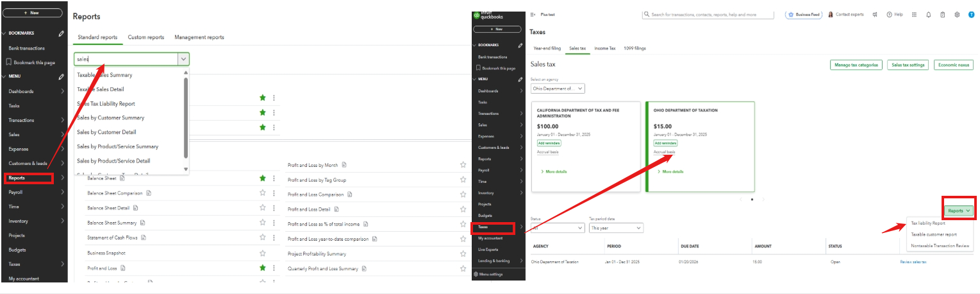Image resolution: width=980 pixels, height=294 pixels.
Task: Choose Tax liability Report from Reports menu
Action: (x=928, y=223)
